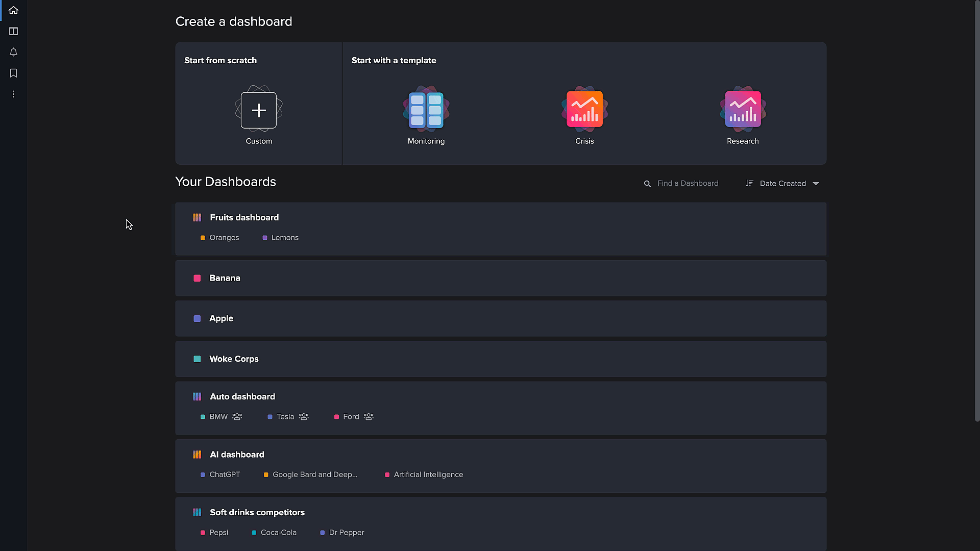Select Google Bard and Deep... query
Screen dimensions: 980x551
[310, 474]
